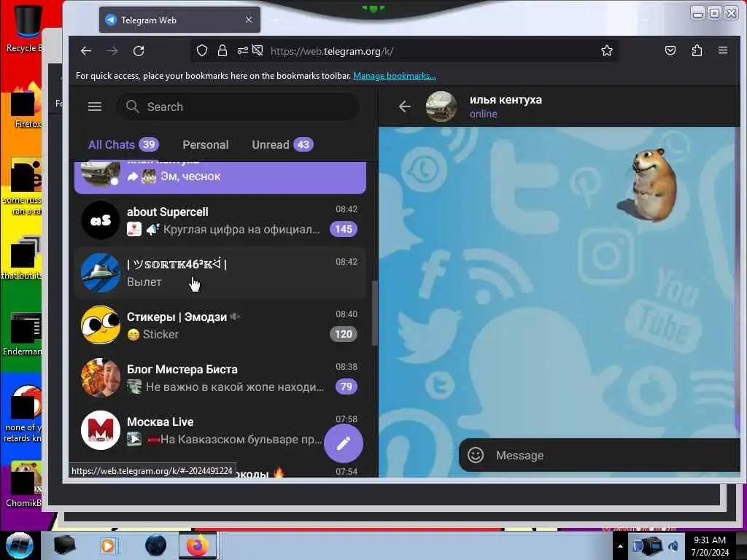Bookmark this page with the star icon
This screenshot has height=560, width=747.
[606, 50]
